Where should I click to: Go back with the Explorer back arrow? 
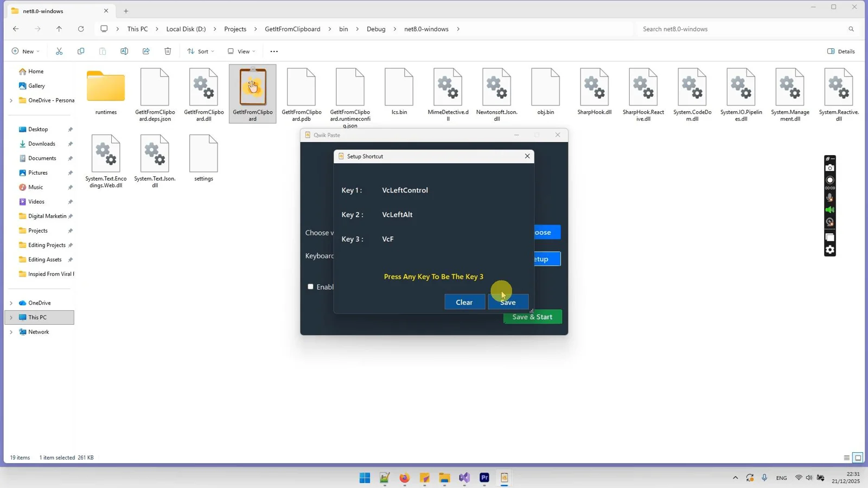[x=16, y=29]
